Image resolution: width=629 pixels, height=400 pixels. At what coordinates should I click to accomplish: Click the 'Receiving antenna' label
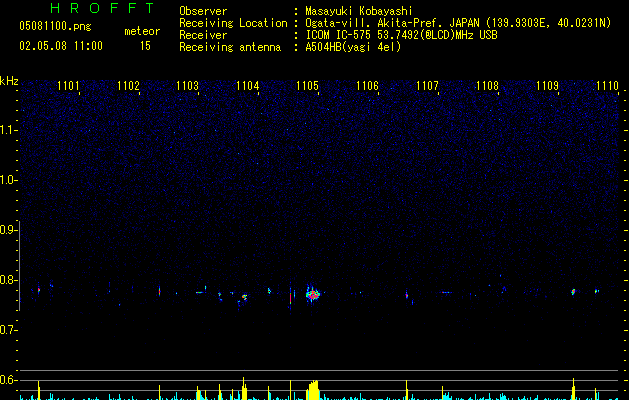230,47
